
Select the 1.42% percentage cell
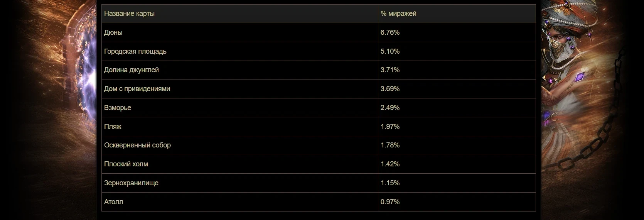click(390, 164)
